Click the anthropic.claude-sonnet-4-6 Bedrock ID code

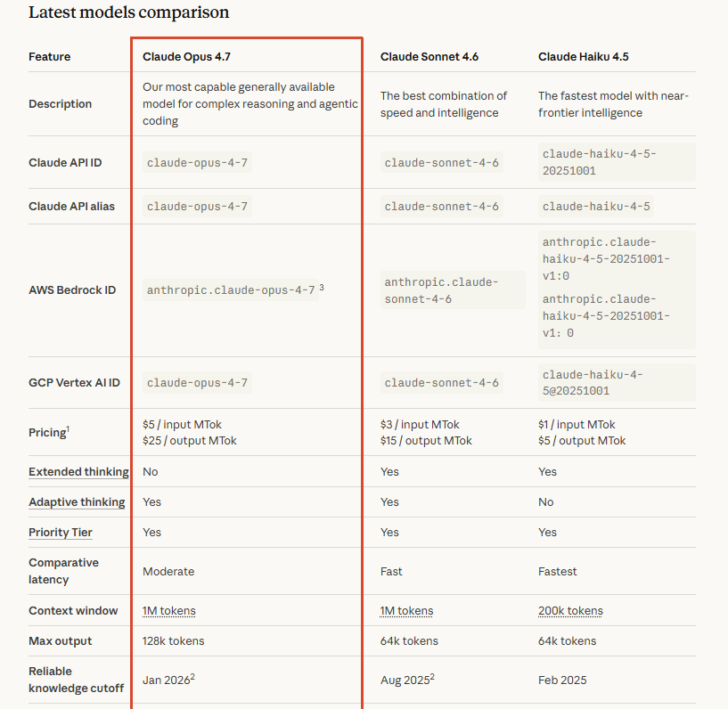click(442, 290)
